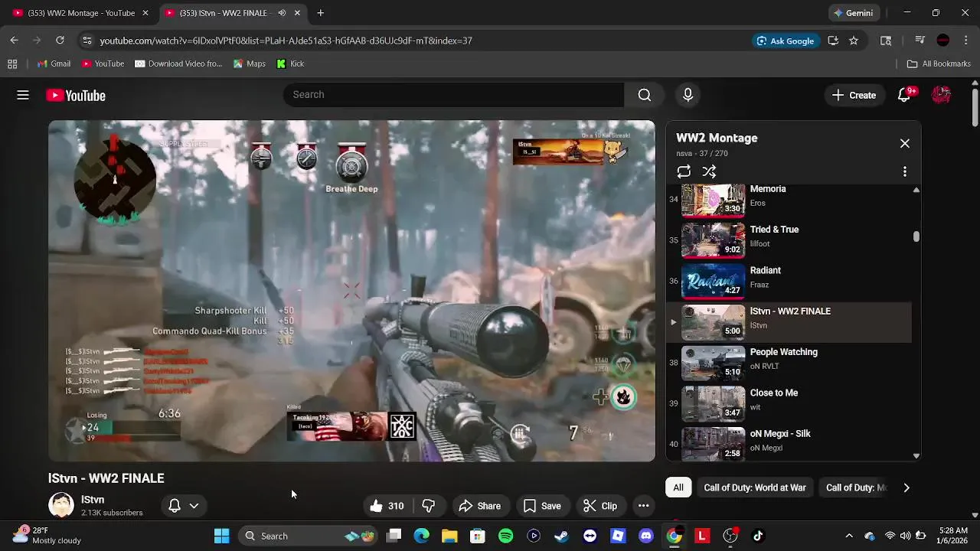The image size is (980, 551).
Task: Click the browser address bar URL
Action: (286, 41)
